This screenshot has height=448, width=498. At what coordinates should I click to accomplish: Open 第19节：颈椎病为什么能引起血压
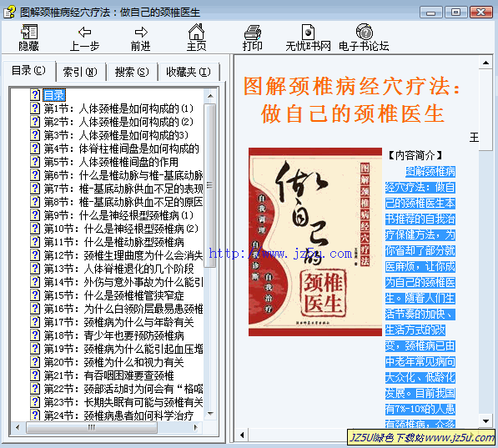coord(123,349)
